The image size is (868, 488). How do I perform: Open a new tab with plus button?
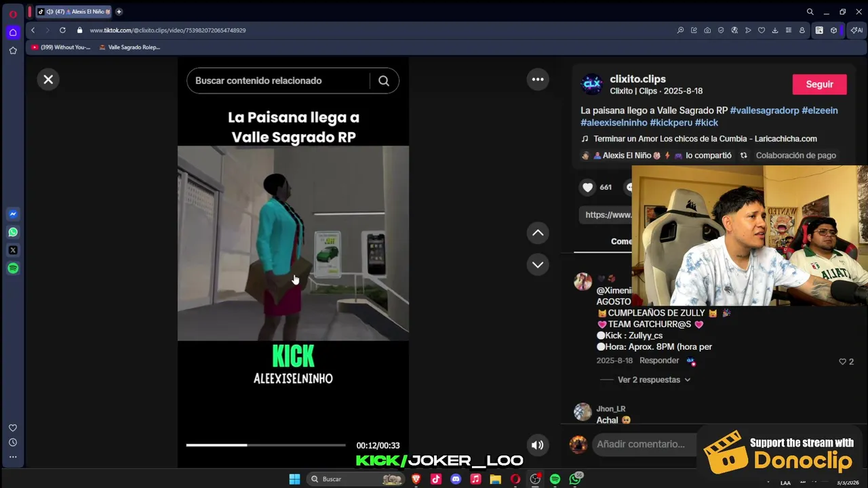coord(119,12)
